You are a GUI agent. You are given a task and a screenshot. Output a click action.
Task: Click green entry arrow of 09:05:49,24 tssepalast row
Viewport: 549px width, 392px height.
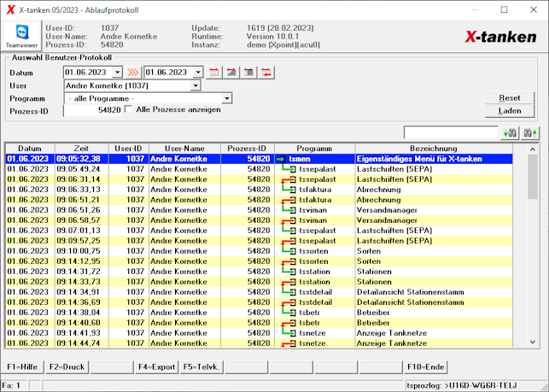click(x=289, y=169)
